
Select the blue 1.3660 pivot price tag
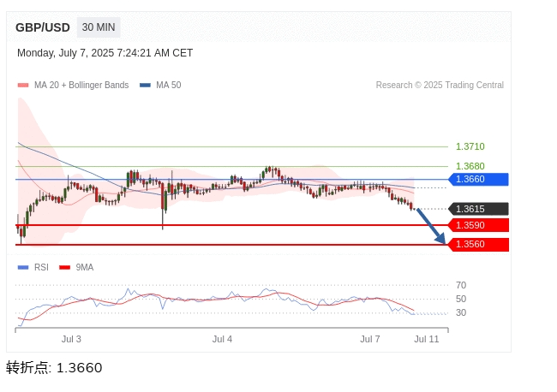click(x=478, y=179)
